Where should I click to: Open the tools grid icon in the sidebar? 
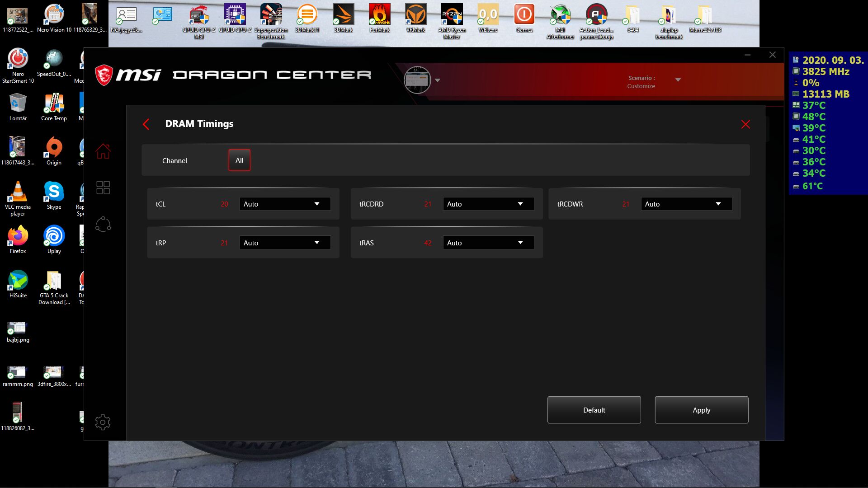coord(103,188)
